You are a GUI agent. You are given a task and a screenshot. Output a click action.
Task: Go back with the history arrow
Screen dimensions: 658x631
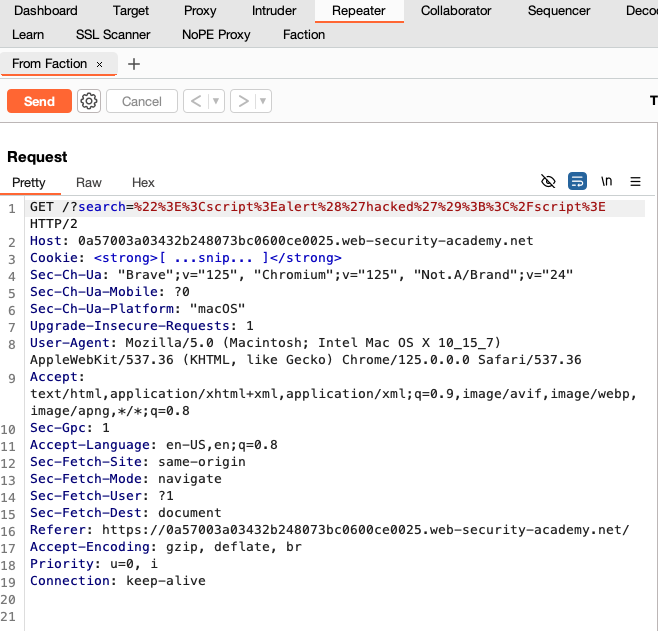tap(196, 101)
